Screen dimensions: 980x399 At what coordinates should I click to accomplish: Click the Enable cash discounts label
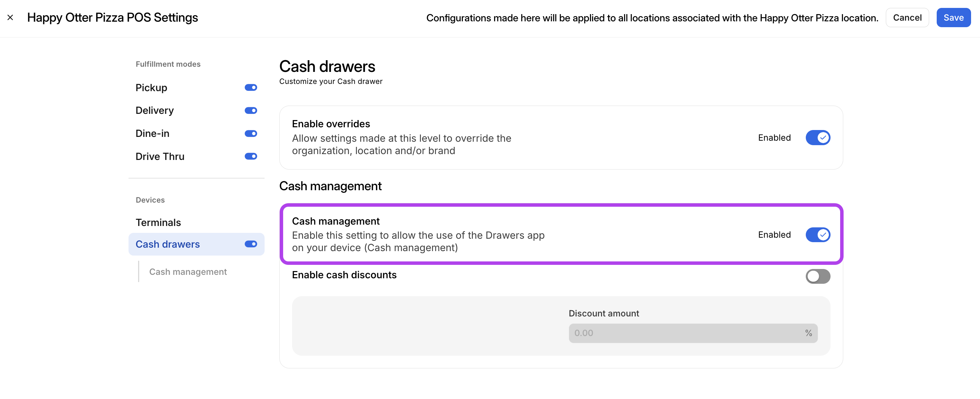point(344,275)
